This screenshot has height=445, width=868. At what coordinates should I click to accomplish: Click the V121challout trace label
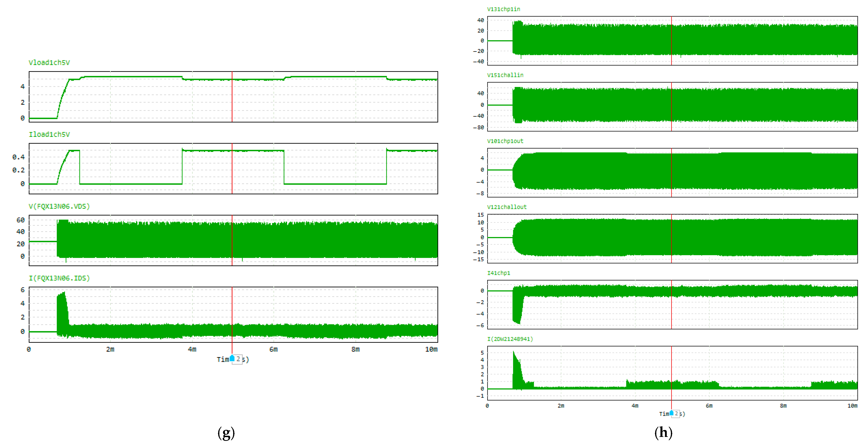pos(506,207)
